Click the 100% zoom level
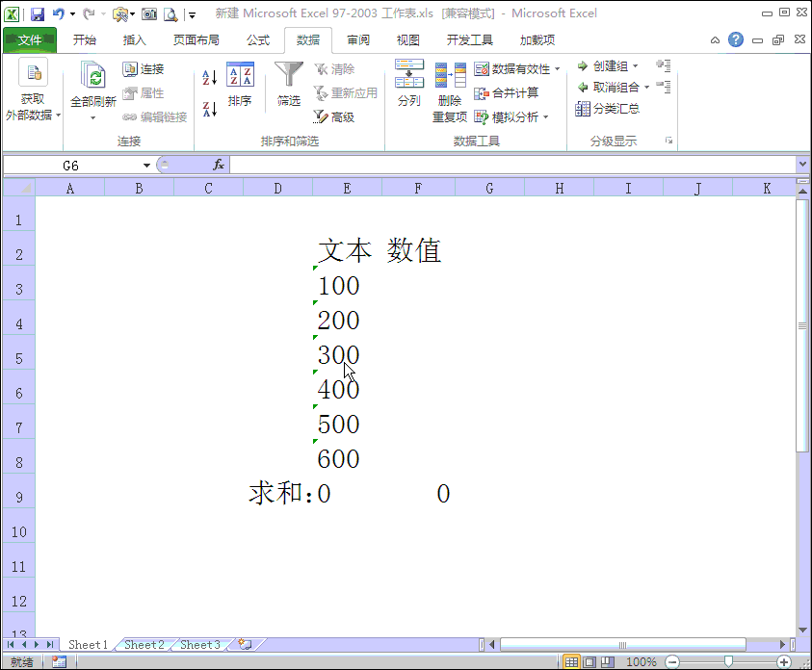The width and height of the screenshot is (812, 670). point(642,661)
